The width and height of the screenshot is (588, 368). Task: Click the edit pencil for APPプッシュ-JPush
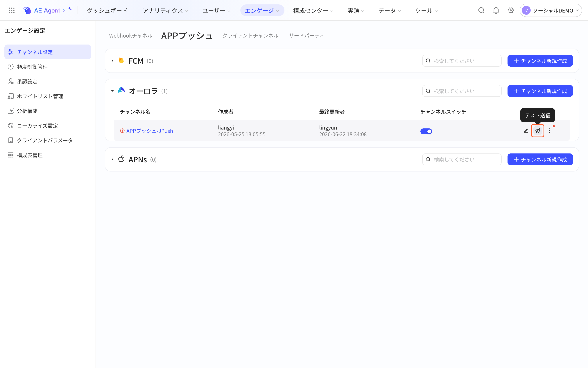click(x=526, y=131)
